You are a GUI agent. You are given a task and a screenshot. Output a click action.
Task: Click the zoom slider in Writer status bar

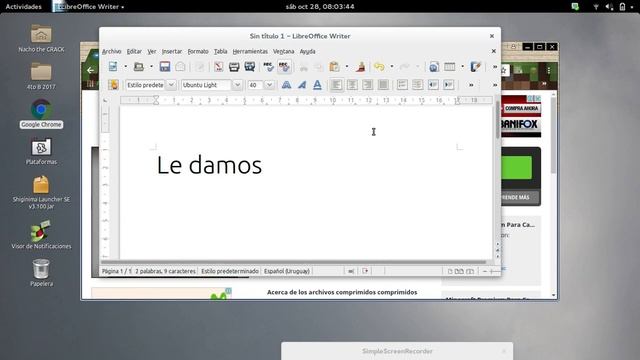point(491,271)
